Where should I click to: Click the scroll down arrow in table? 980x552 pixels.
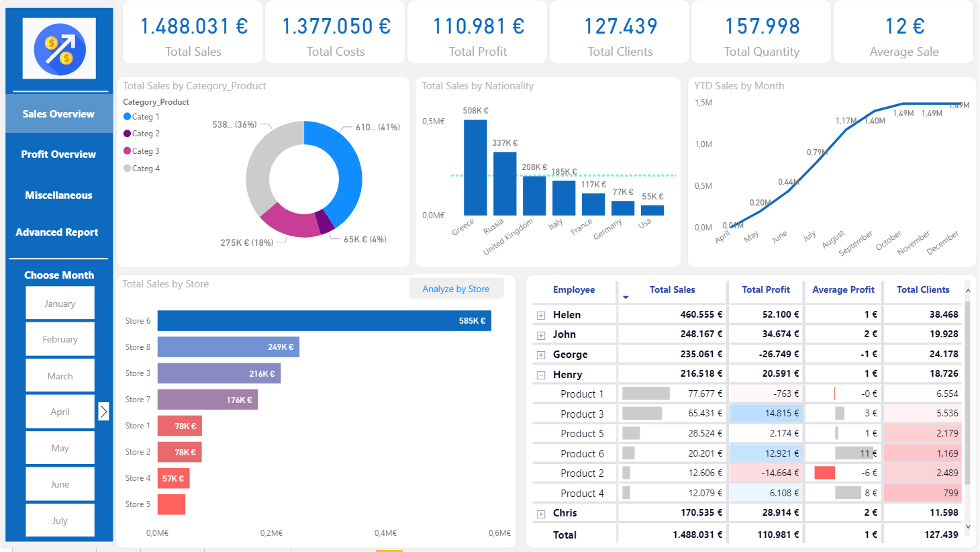pos(968,527)
